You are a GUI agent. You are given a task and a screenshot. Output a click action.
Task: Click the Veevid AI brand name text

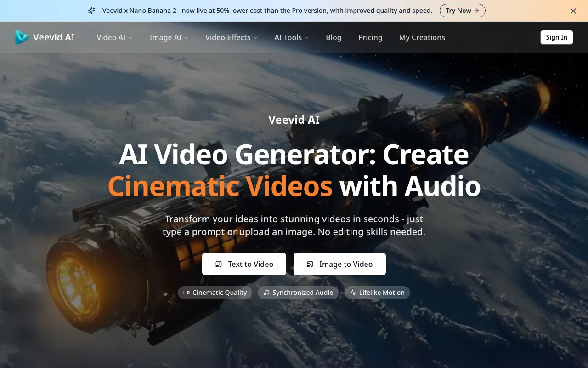(x=54, y=37)
